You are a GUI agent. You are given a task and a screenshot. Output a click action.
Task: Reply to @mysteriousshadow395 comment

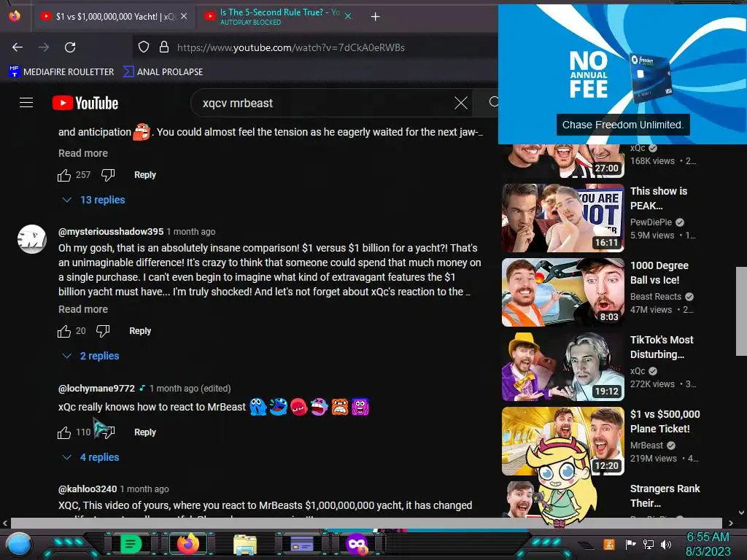coord(140,331)
